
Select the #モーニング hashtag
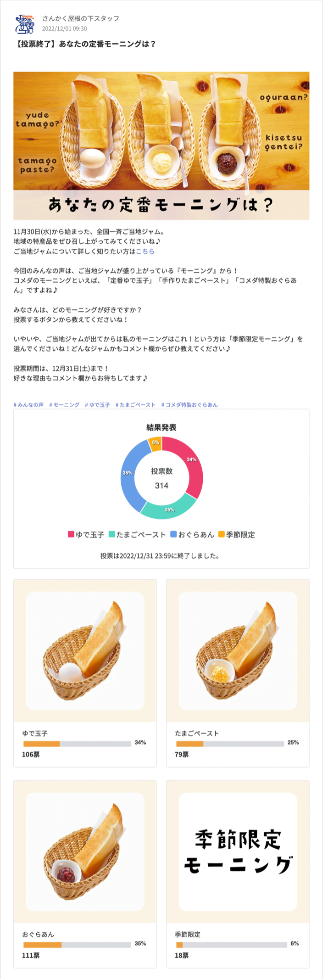point(64,405)
